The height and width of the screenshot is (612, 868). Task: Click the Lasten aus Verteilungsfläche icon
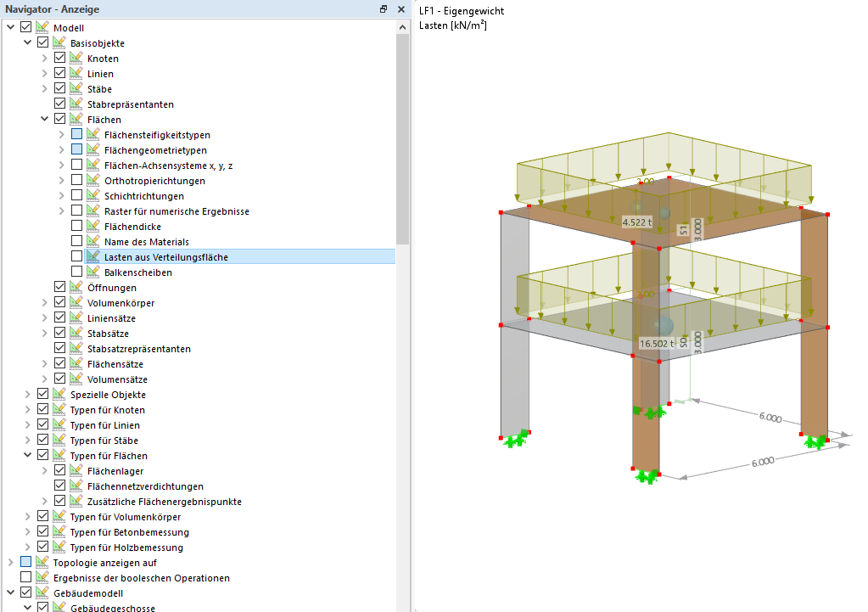click(93, 256)
